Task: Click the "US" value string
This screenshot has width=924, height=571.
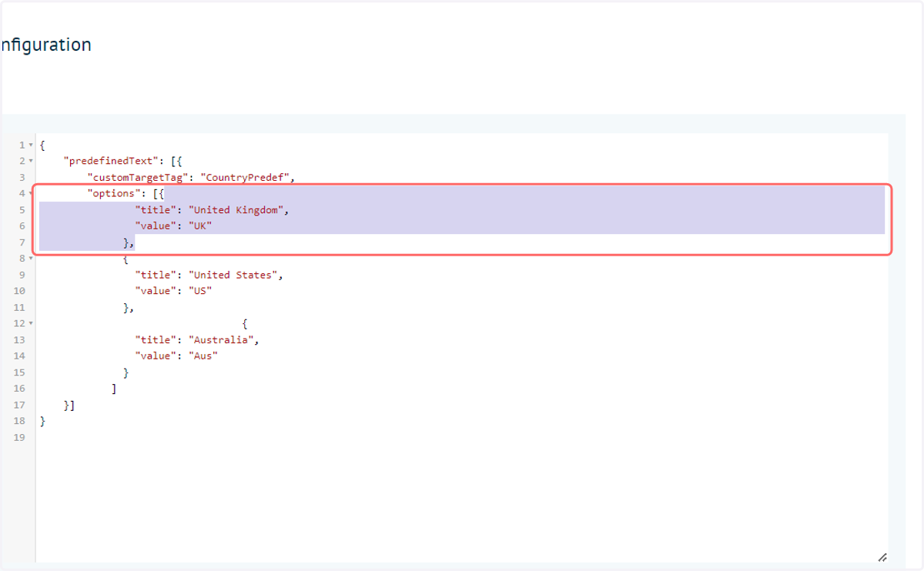Action: tap(200, 291)
